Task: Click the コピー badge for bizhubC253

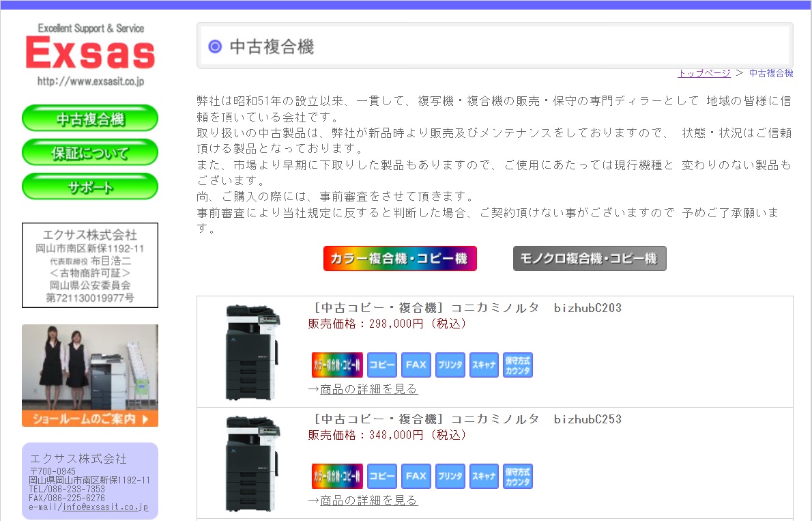Action: pyautogui.click(x=382, y=477)
